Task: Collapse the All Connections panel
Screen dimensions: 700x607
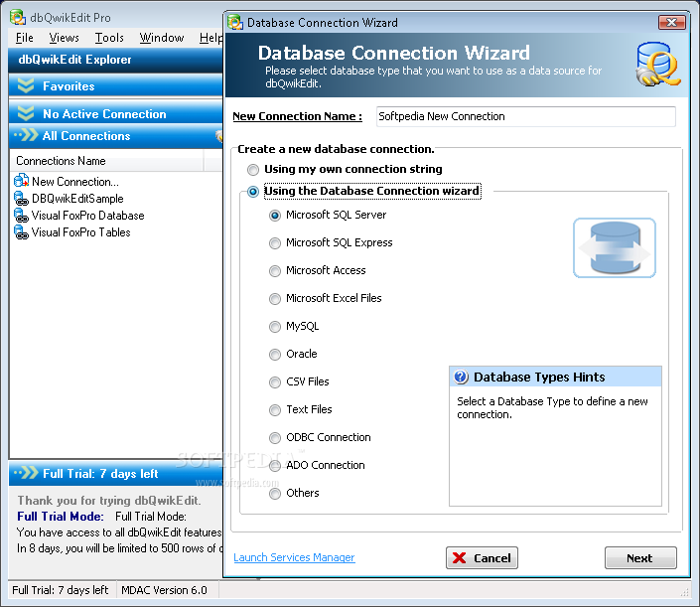Action: pyautogui.click(x=26, y=135)
